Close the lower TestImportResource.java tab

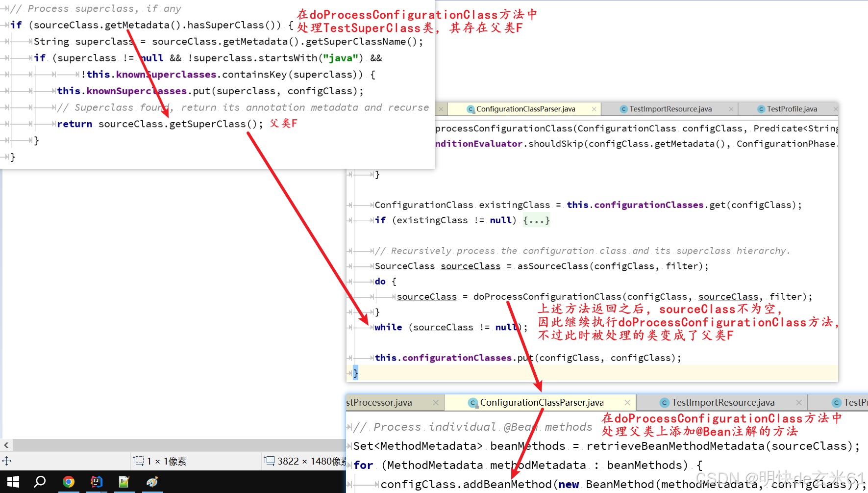pos(799,402)
